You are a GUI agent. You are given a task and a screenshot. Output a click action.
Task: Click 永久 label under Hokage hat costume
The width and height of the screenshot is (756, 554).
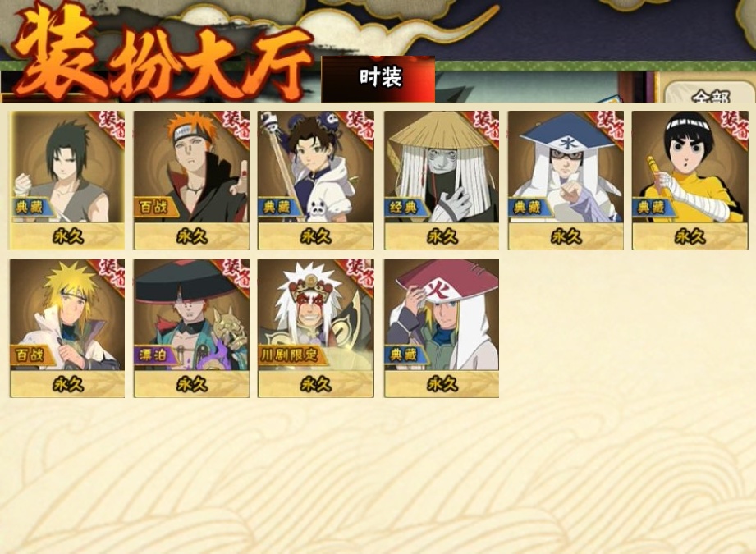[442, 384]
